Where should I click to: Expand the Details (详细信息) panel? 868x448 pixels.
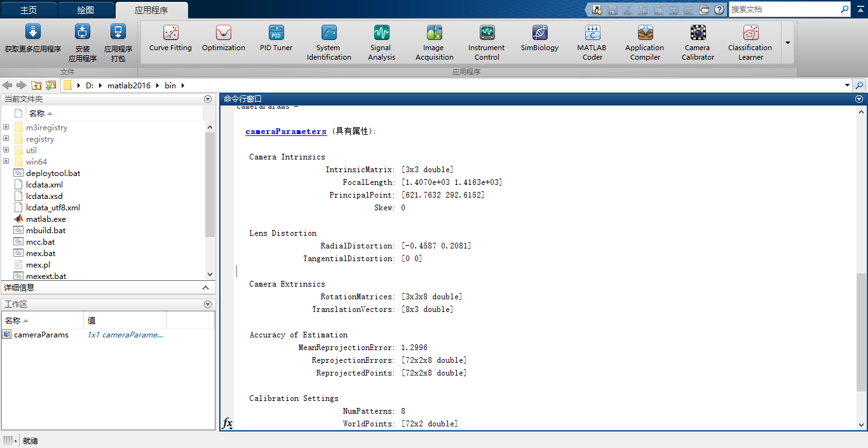pyautogui.click(x=206, y=288)
